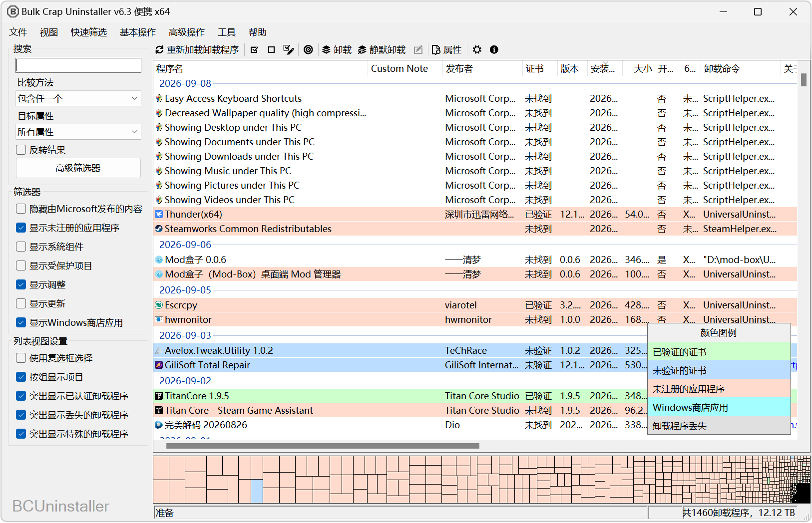
Task: Click the 已验证的证书 green legend swatch
Action: pos(719,352)
